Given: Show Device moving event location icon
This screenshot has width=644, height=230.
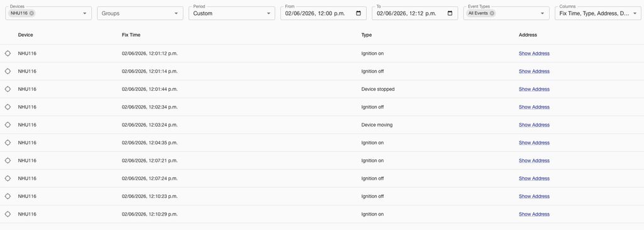Looking at the screenshot, I should coord(8,125).
